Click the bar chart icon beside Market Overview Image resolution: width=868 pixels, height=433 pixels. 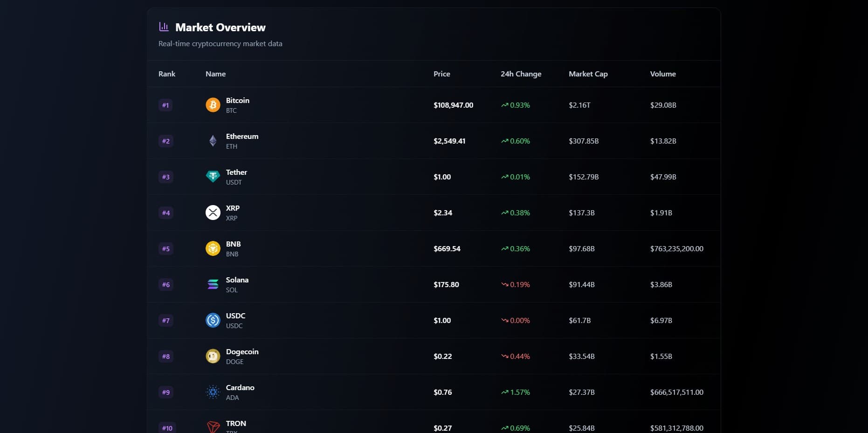pos(164,27)
